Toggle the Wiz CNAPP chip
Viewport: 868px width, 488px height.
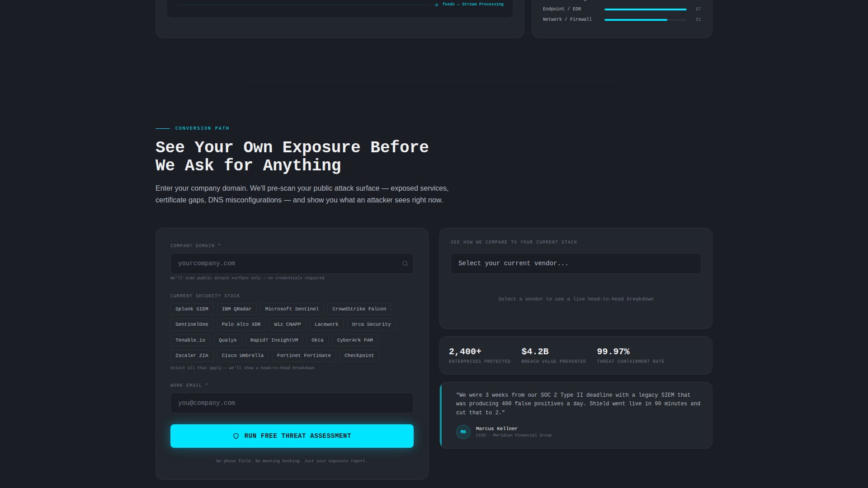point(288,324)
